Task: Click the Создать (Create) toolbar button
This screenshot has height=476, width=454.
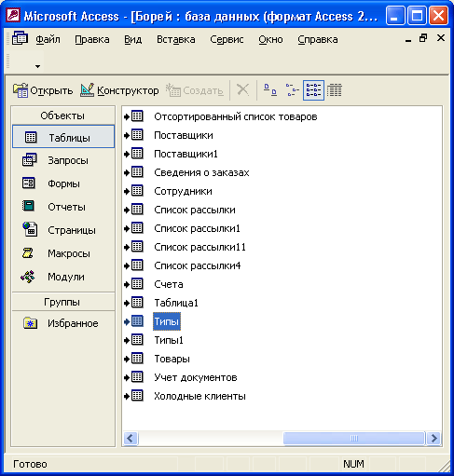Action: click(x=195, y=90)
